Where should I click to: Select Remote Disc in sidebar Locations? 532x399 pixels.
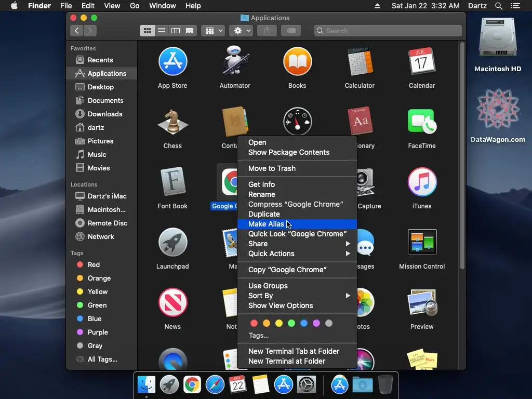click(x=102, y=223)
